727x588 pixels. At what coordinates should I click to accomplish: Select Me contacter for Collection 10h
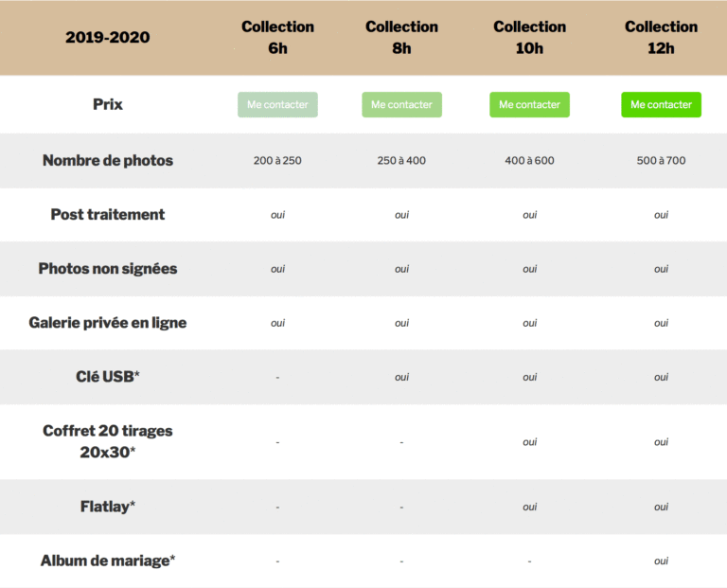[529, 104]
